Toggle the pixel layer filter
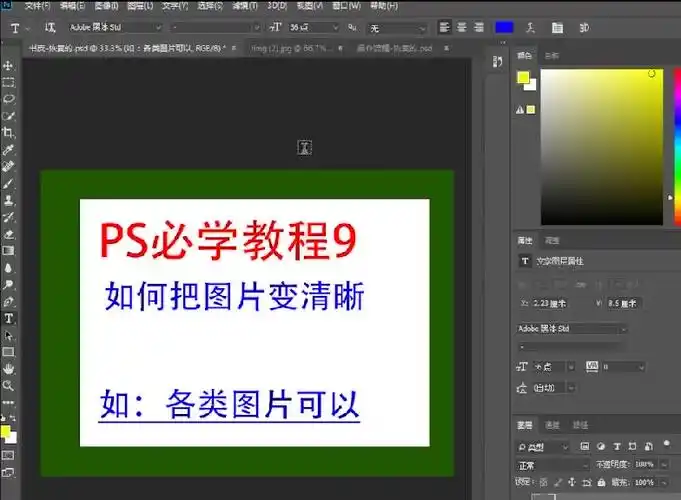Screen dimensions: 681x500 tap(585, 446)
